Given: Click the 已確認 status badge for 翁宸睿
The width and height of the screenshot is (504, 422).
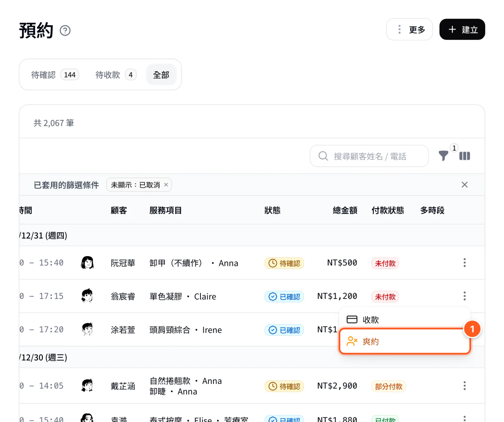Looking at the screenshot, I should (x=284, y=296).
